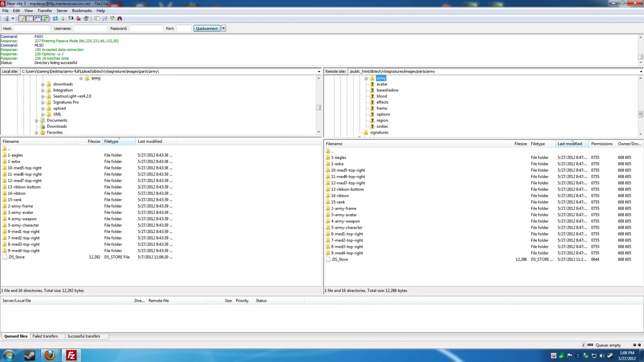The image size is (644, 362).
Task: Click the Refresh file lists icon
Action: click(55, 18)
